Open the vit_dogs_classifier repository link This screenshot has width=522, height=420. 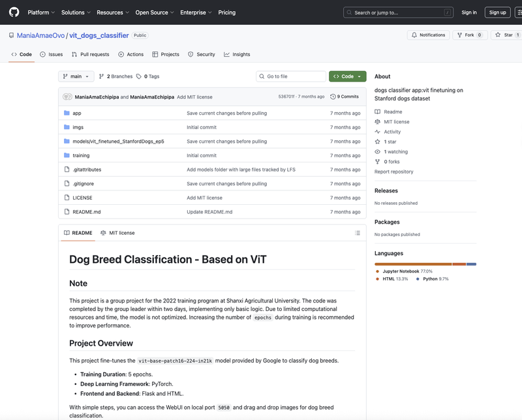[99, 35]
